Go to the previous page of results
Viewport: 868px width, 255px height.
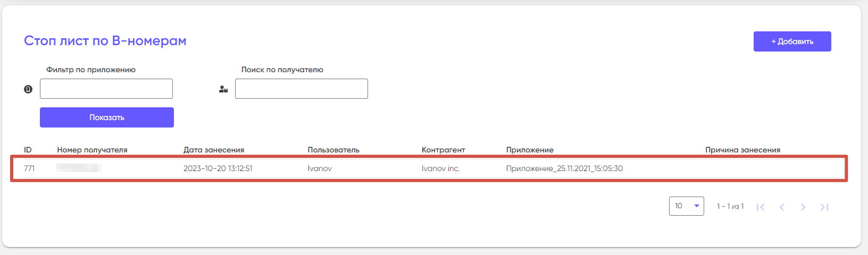click(x=782, y=207)
